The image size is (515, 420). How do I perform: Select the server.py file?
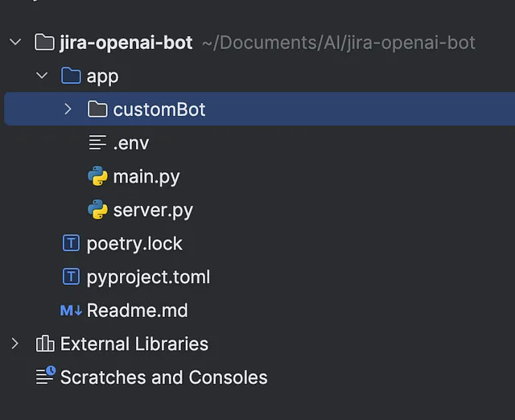coord(153,211)
